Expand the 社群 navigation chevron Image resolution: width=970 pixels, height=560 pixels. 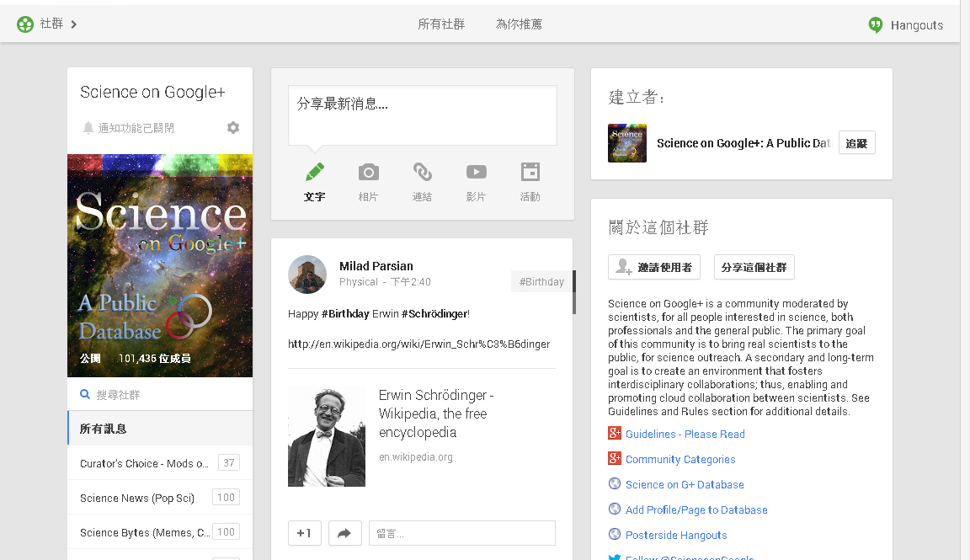pos(73,24)
